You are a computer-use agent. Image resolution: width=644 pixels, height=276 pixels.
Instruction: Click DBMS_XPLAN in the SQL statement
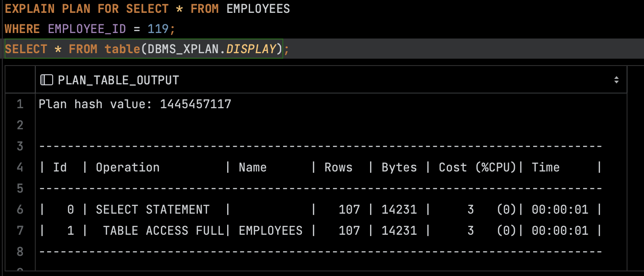[x=183, y=49]
